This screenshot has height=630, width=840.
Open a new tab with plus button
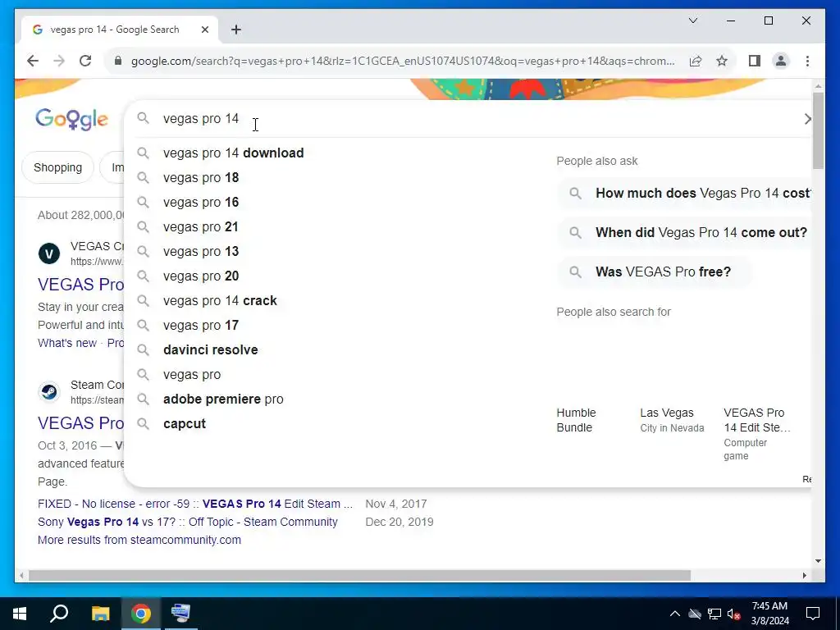235,30
